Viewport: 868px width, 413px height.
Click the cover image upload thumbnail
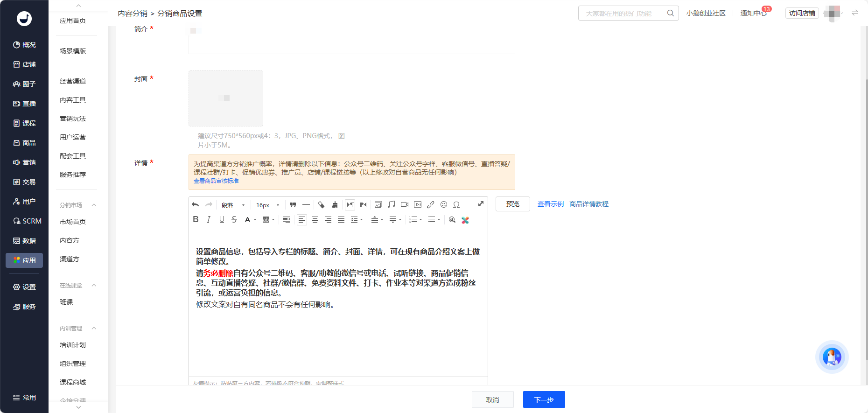(x=226, y=98)
